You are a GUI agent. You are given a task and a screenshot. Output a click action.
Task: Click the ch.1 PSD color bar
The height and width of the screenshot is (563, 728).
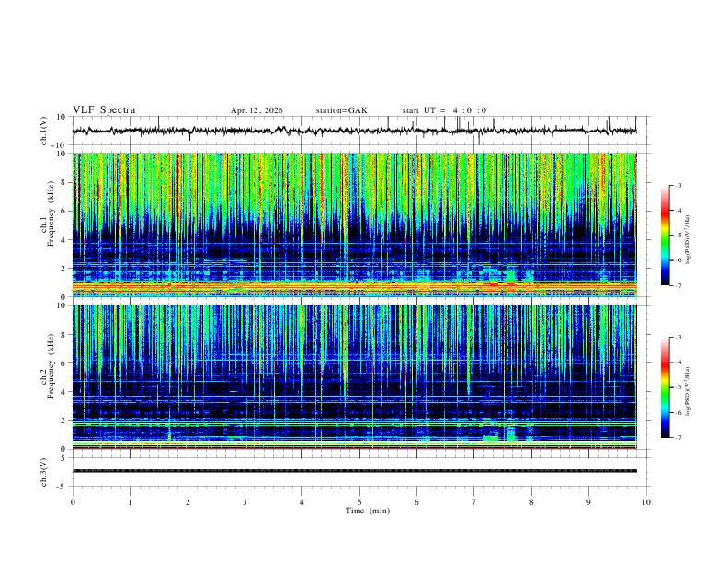665,236
